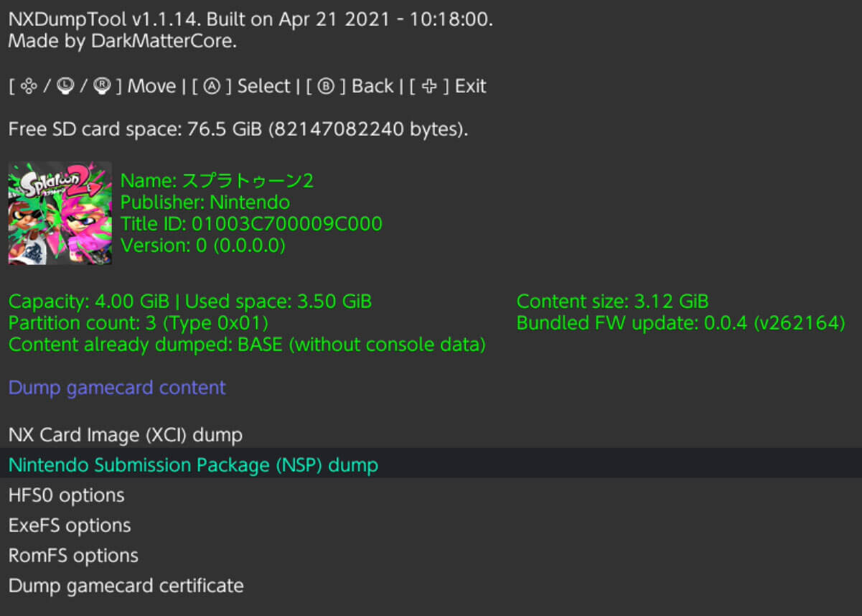Click the NXDumpTool version header text
Screen dimensions: 862x616
(250, 19)
